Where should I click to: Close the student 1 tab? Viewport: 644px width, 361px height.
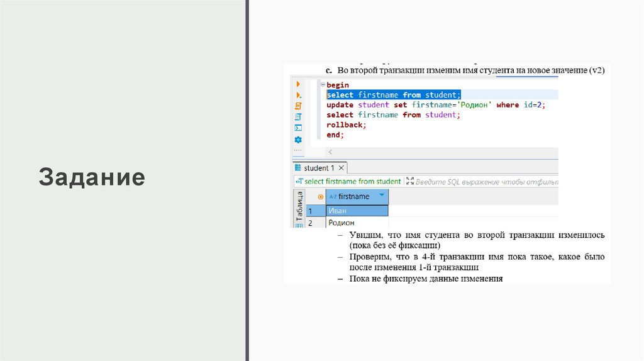[x=341, y=169]
